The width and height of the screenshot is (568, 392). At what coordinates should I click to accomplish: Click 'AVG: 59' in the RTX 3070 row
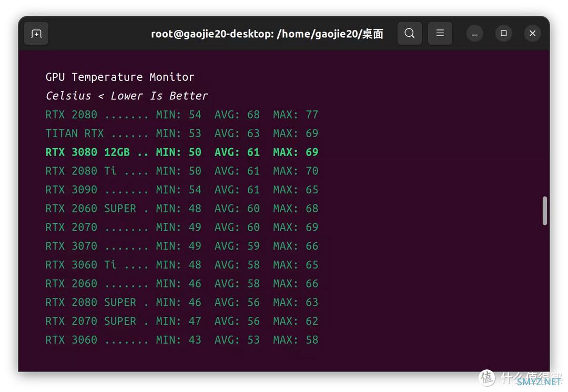pos(237,246)
